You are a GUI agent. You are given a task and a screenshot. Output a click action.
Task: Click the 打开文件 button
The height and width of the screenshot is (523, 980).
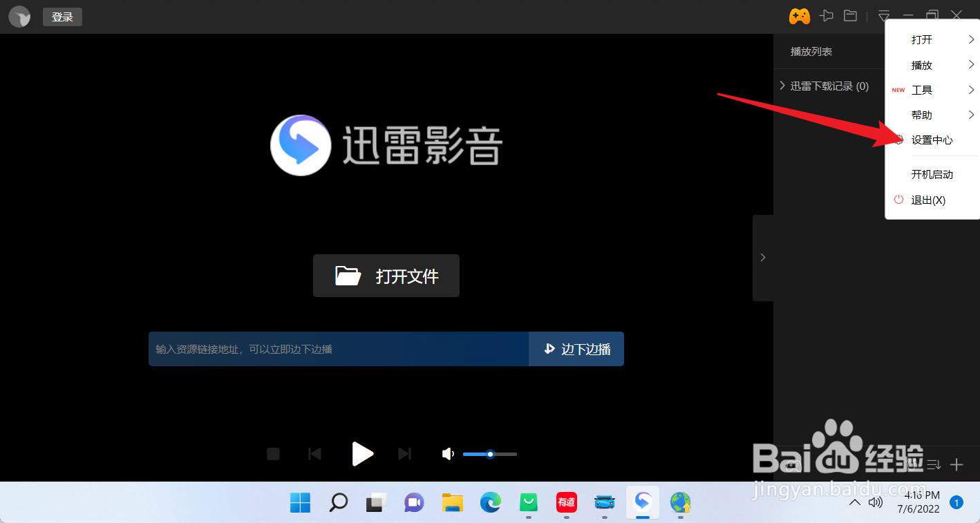(x=386, y=276)
